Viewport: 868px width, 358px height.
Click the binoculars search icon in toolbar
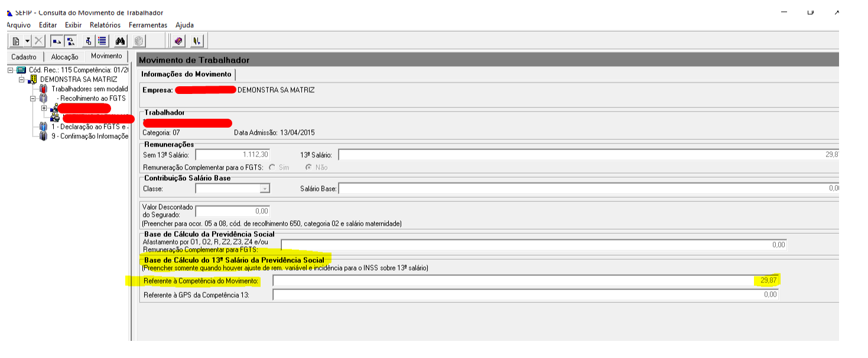121,41
